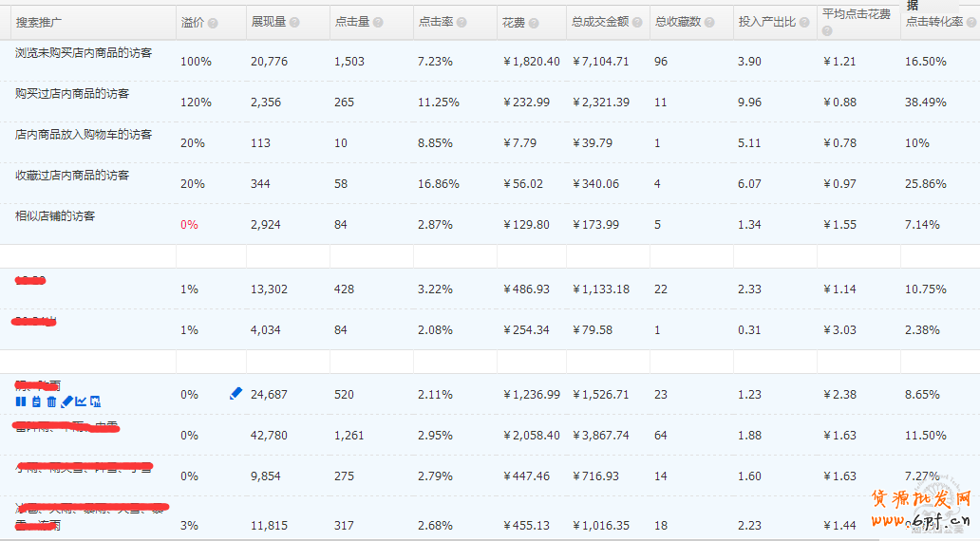Image resolution: width=980 pixels, height=541 pixels.
Task: Pause the keyword row with 24,687 impressions
Action: click(21, 401)
